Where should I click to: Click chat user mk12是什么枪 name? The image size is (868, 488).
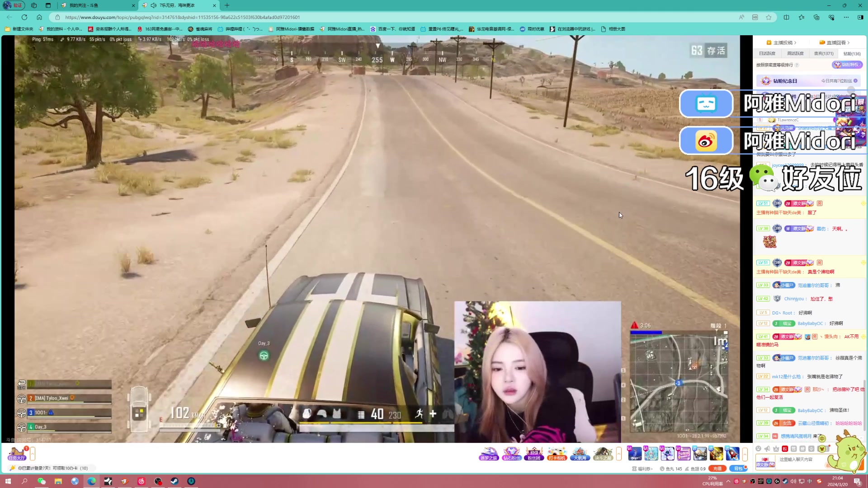[787, 376]
